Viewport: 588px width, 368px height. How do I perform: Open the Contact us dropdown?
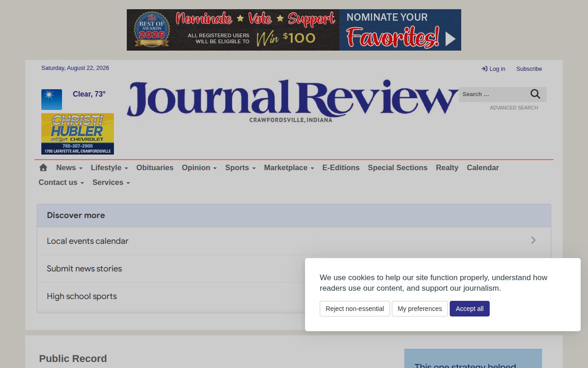[61, 182]
